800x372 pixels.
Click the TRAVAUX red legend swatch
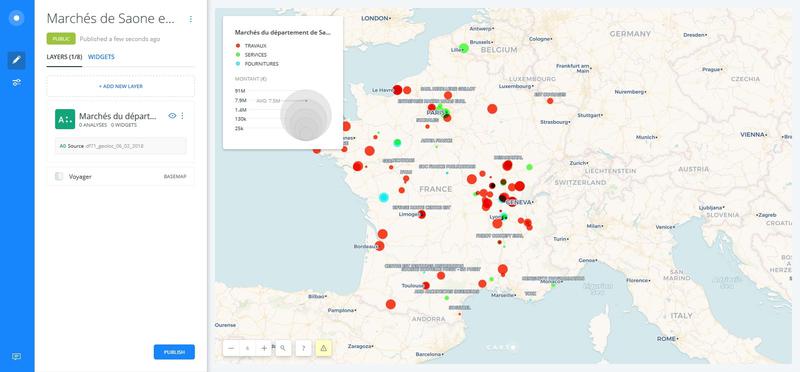(x=238, y=45)
